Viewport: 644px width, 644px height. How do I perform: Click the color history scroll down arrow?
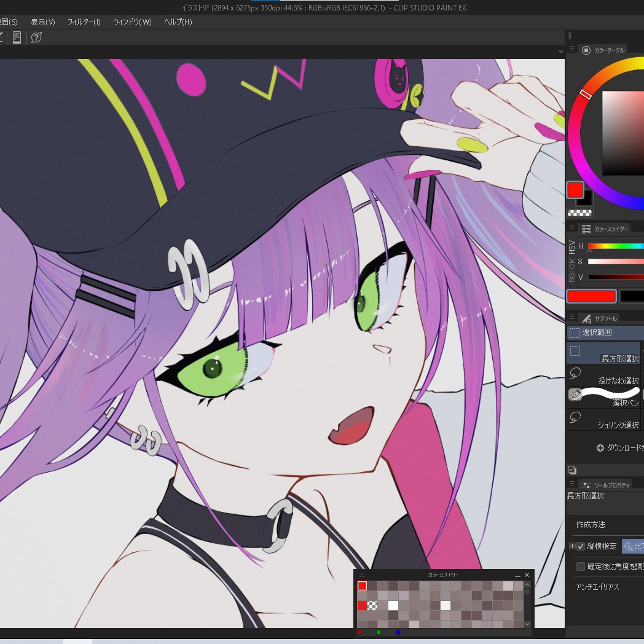click(x=527, y=624)
